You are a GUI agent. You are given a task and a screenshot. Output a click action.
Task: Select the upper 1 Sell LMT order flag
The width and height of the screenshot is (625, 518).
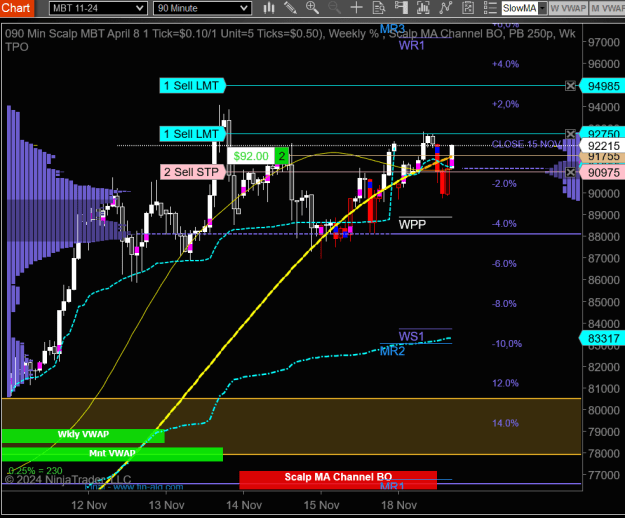pyautogui.click(x=193, y=86)
